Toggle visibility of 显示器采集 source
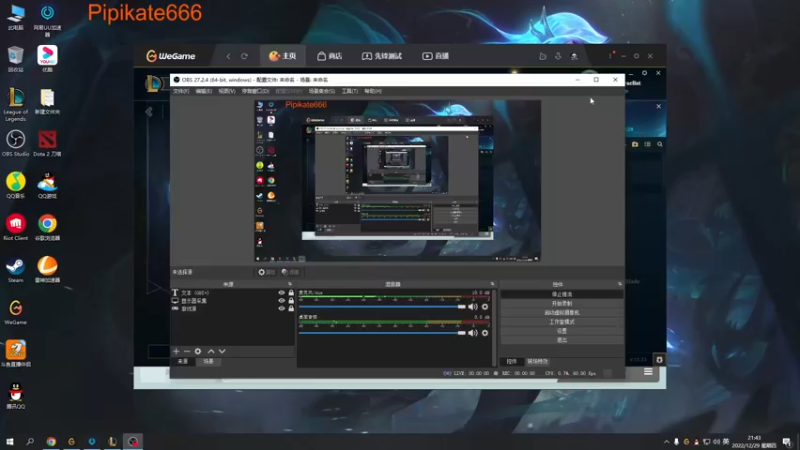This screenshot has height=450, width=800. click(x=281, y=301)
